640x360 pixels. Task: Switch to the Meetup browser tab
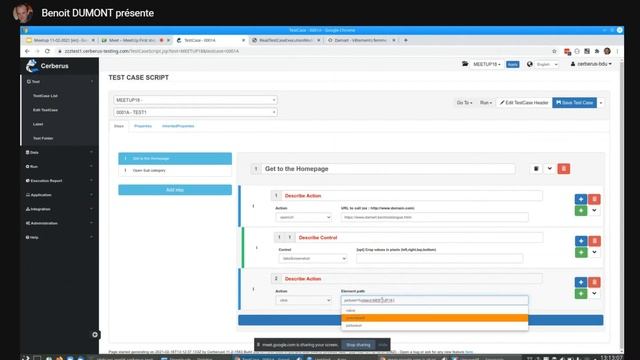coord(60,40)
